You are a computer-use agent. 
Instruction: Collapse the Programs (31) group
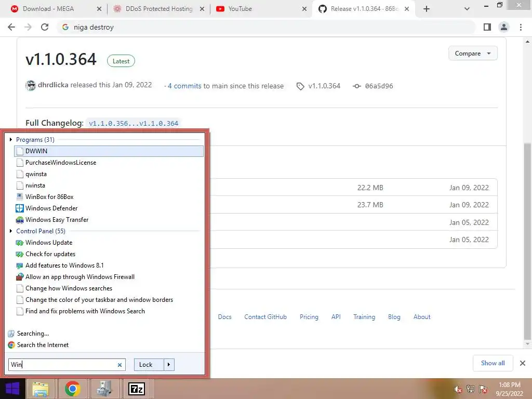11,139
